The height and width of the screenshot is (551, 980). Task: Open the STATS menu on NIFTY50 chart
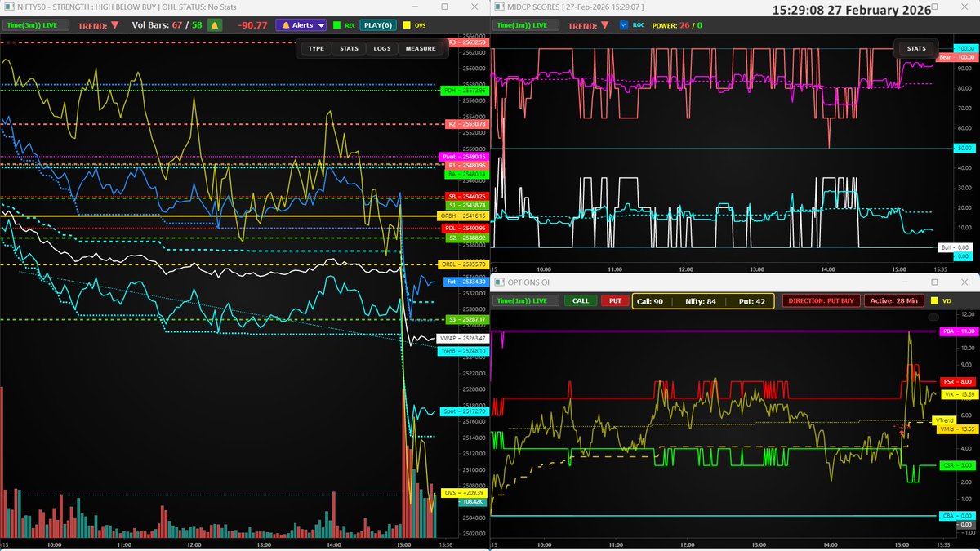pyautogui.click(x=349, y=48)
